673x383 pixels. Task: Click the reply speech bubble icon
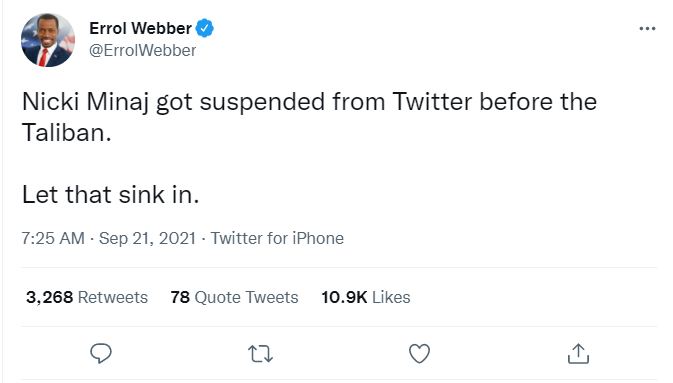point(101,353)
